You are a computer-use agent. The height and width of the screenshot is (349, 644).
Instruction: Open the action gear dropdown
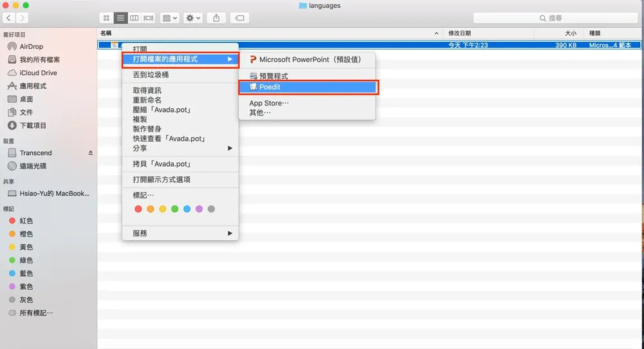point(193,18)
